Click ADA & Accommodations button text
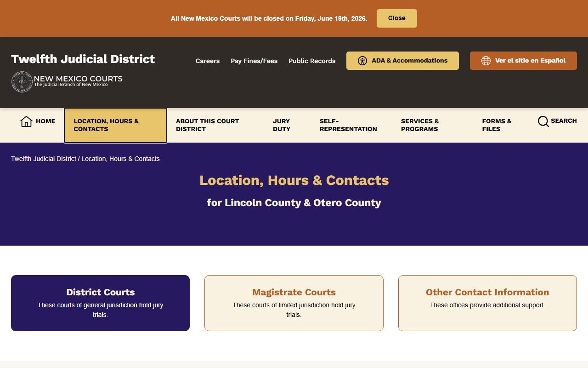 [410, 60]
